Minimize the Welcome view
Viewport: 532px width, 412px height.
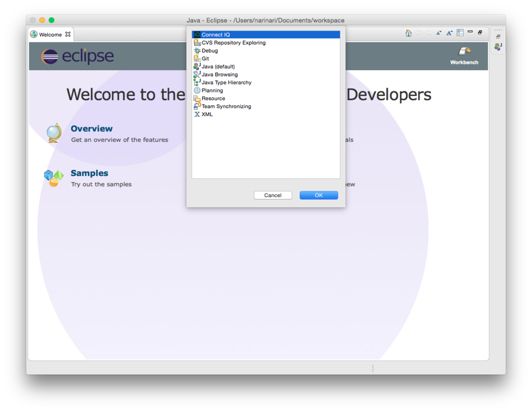pos(470,32)
